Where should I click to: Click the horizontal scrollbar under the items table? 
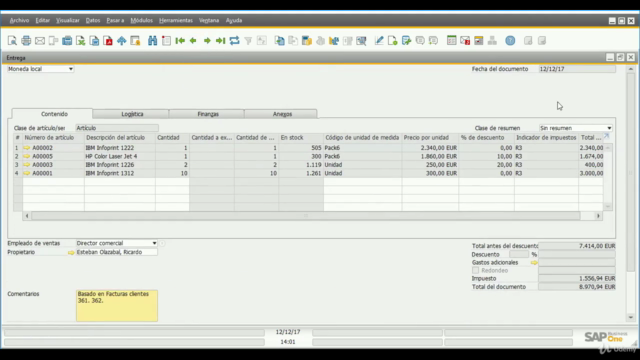click(306, 216)
